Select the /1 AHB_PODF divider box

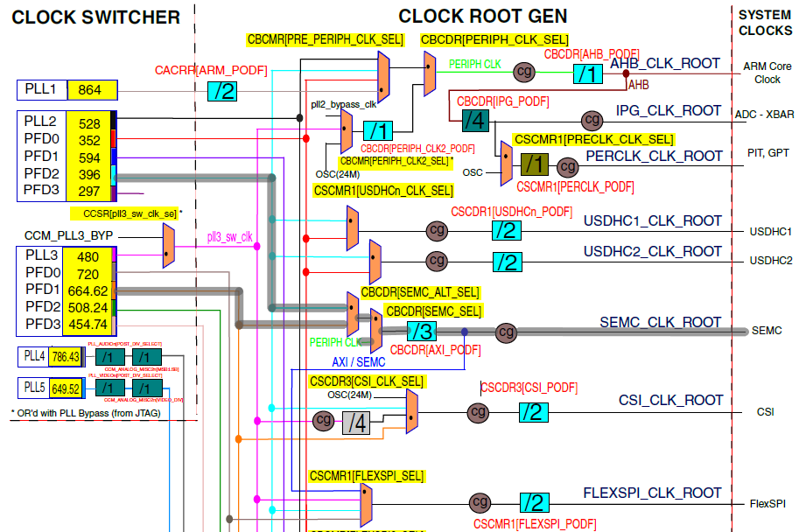[588, 73]
